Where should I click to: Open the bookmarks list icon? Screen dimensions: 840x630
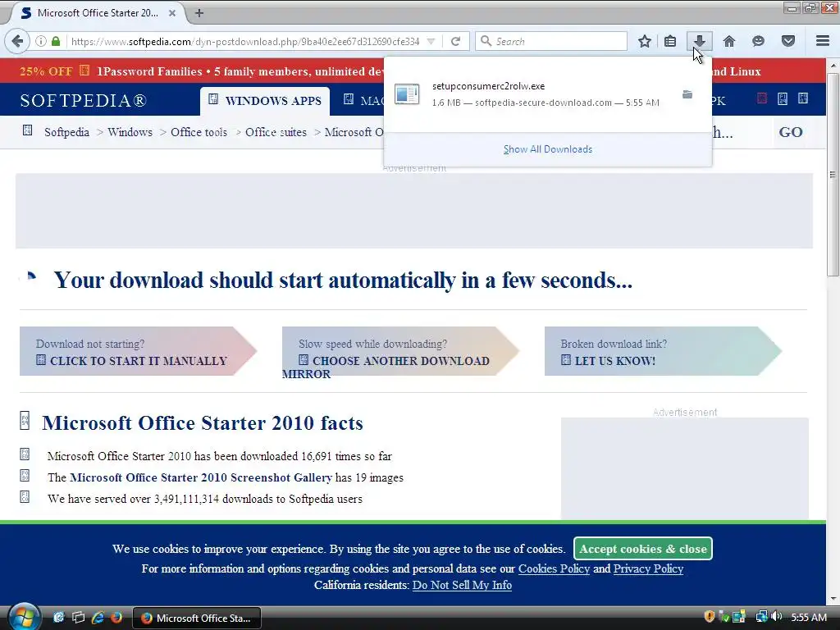[x=670, y=41]
